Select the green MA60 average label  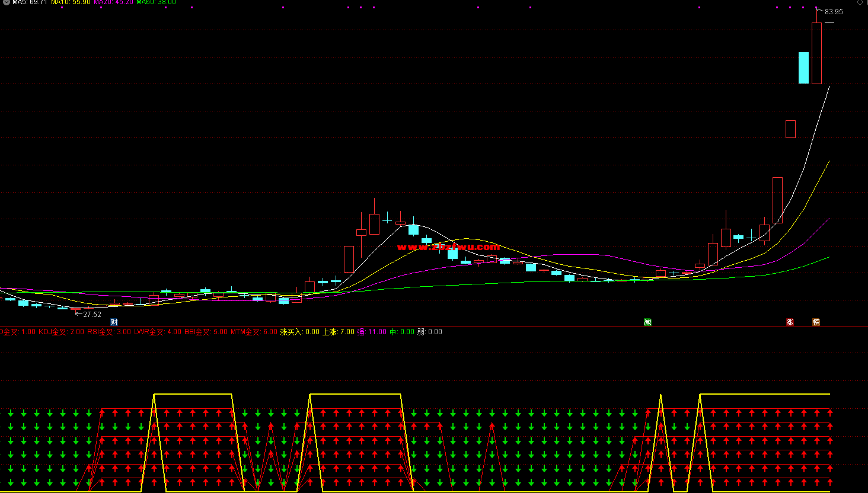pyautogui.click(x=156, y=2)
